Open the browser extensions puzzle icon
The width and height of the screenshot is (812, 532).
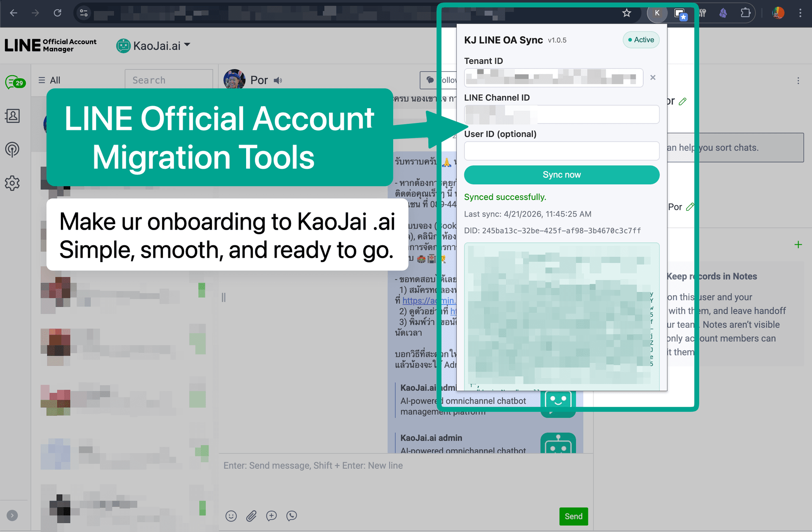pos(746,13)
